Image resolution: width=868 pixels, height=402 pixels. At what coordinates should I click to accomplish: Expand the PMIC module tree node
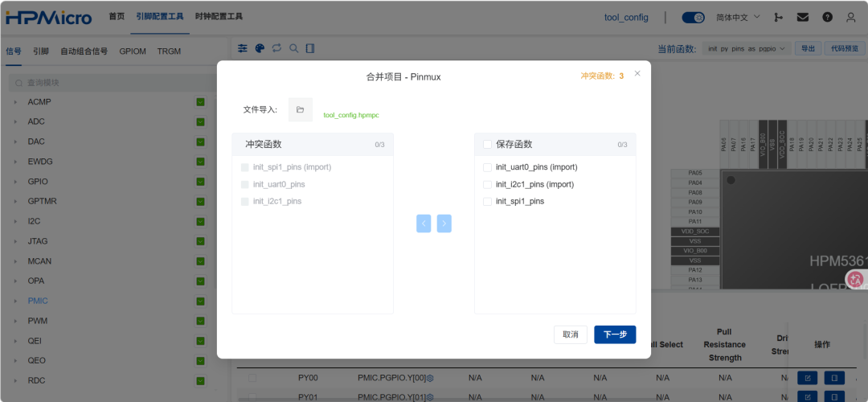click(15, 301)
